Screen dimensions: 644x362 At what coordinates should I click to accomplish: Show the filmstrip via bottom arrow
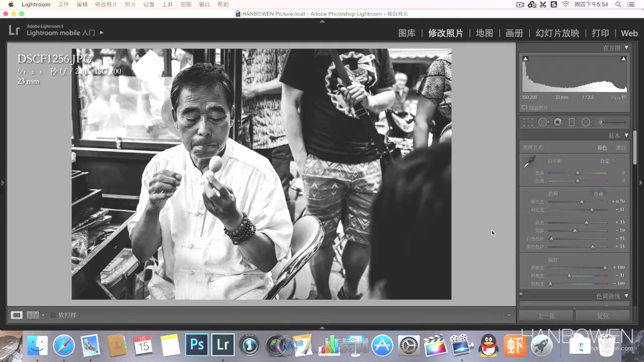(x=322, y=327)
